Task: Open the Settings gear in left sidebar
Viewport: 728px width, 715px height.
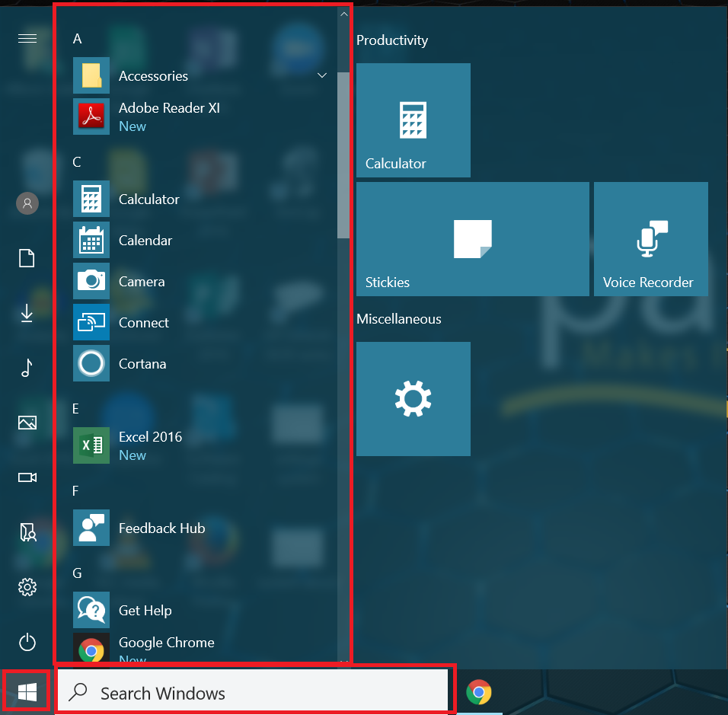Action: [27, 587]
